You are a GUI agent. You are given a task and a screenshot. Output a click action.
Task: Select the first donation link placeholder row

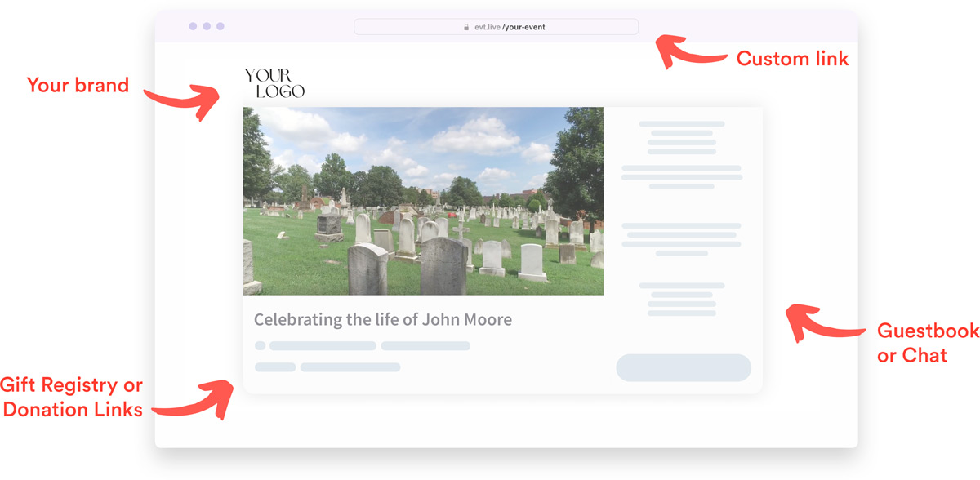pyautogui.click(x=323, y=344)
